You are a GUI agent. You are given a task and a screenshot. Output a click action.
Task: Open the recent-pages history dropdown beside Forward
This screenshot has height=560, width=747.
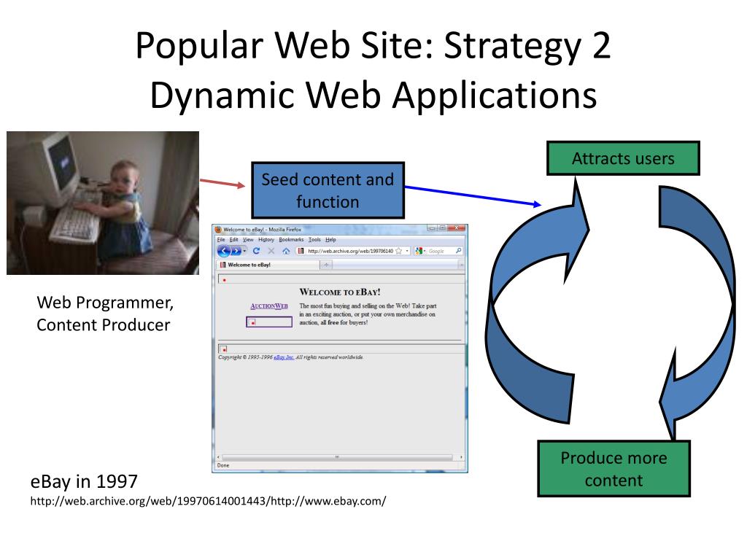(x=245, y=251)
